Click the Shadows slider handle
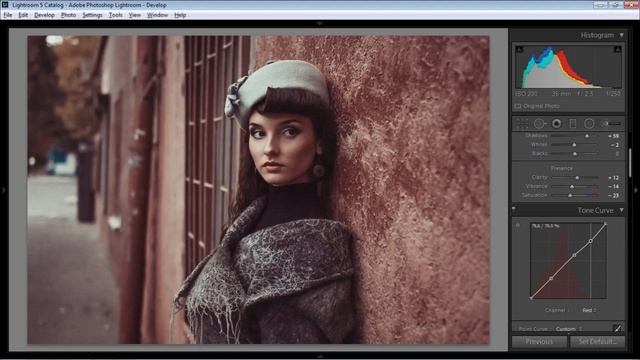Image resolution: width=640 pixels, height=360 pixels. (x=587, y=136)
